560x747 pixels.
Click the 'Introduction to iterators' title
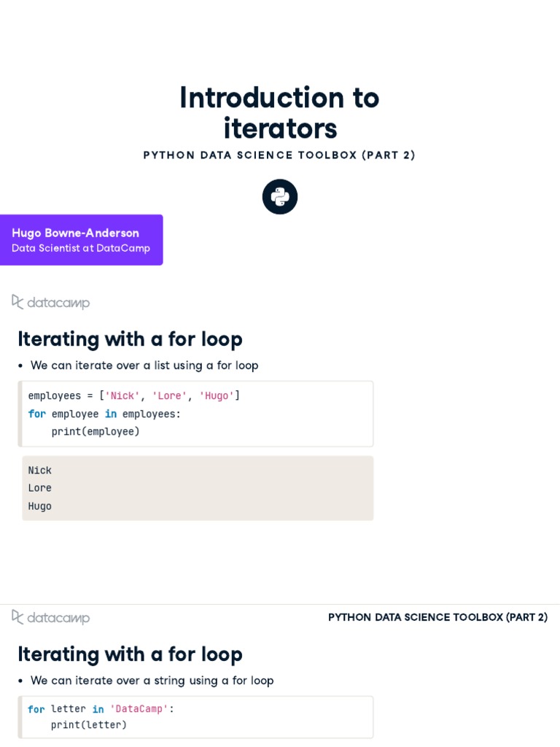coord(279,112)
